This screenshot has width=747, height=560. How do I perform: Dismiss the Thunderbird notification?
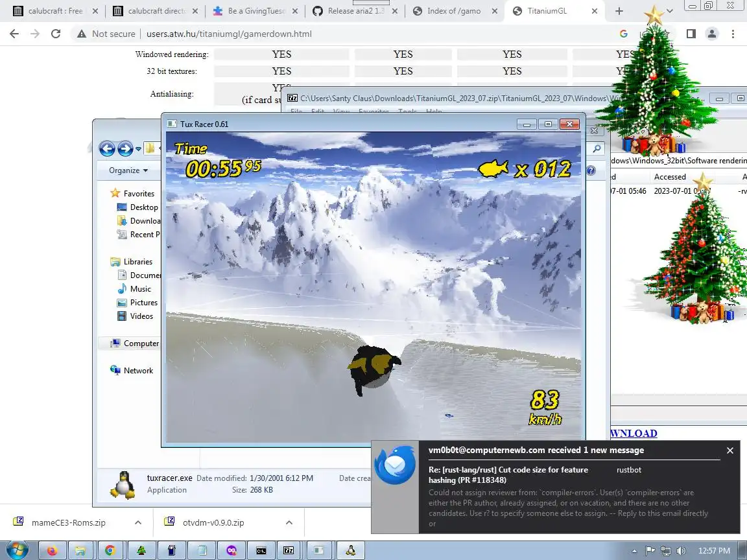730,450
